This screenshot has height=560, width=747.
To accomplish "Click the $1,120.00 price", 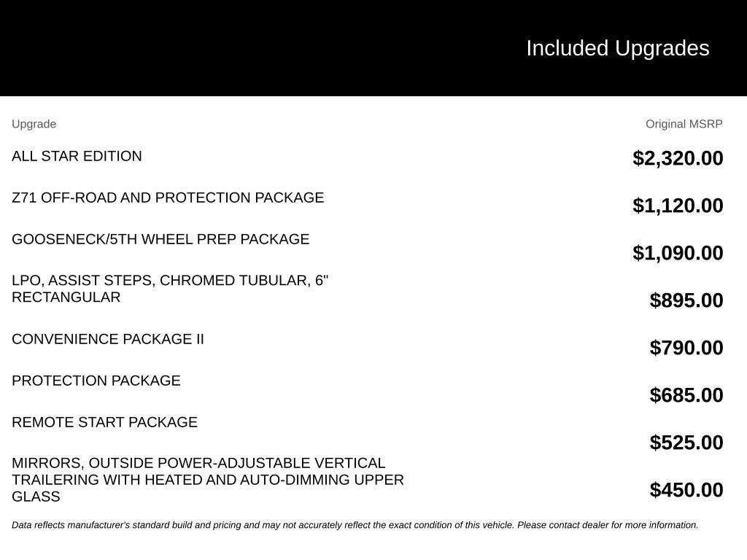I will pos(678,206).
